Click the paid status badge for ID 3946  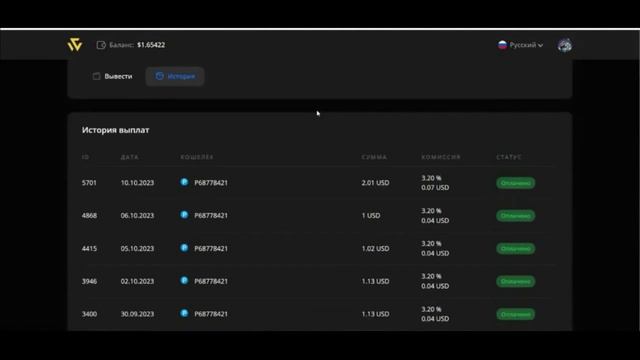click(x=516, y=281)
